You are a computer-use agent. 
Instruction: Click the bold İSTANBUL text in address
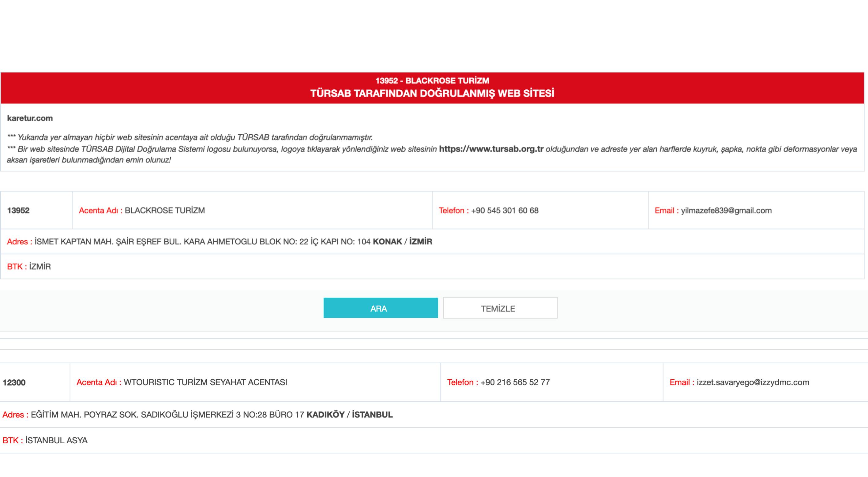[x=372, y=414]
